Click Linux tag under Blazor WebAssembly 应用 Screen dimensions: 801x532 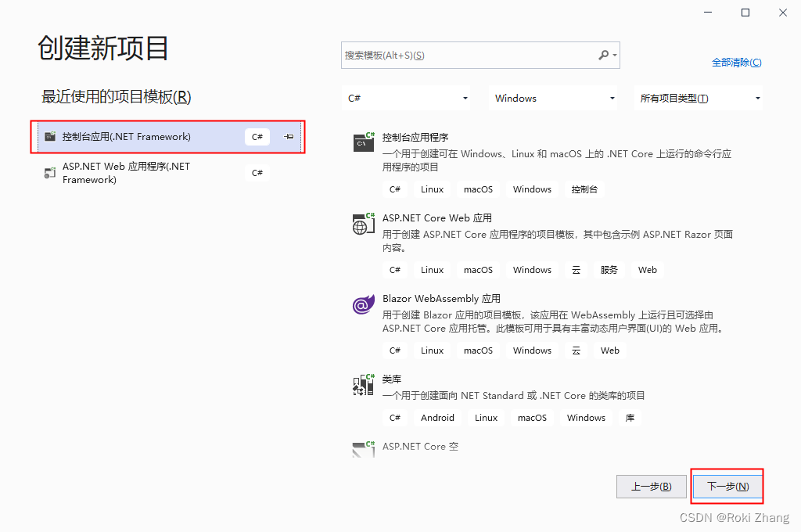(432, 350)
